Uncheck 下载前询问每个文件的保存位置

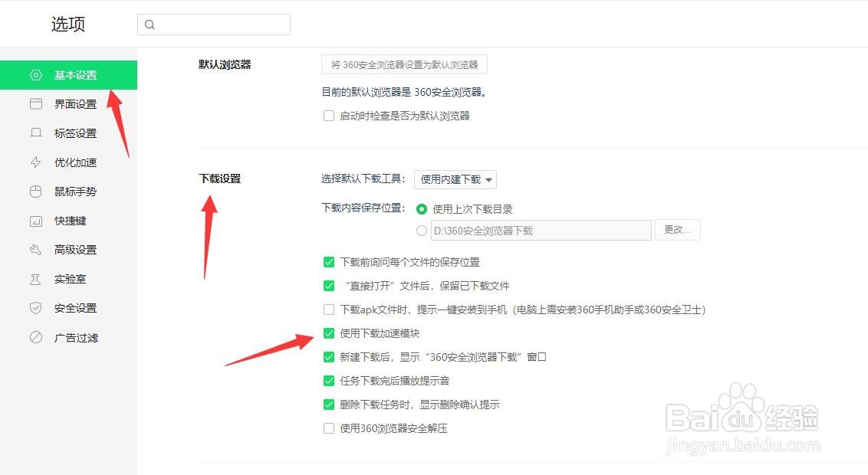point(329,262)
